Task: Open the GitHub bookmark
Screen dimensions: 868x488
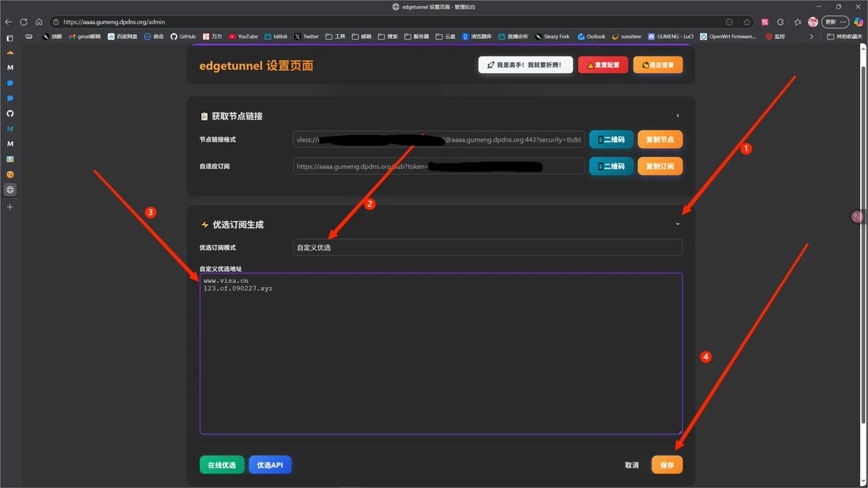Action: [183, 36]
